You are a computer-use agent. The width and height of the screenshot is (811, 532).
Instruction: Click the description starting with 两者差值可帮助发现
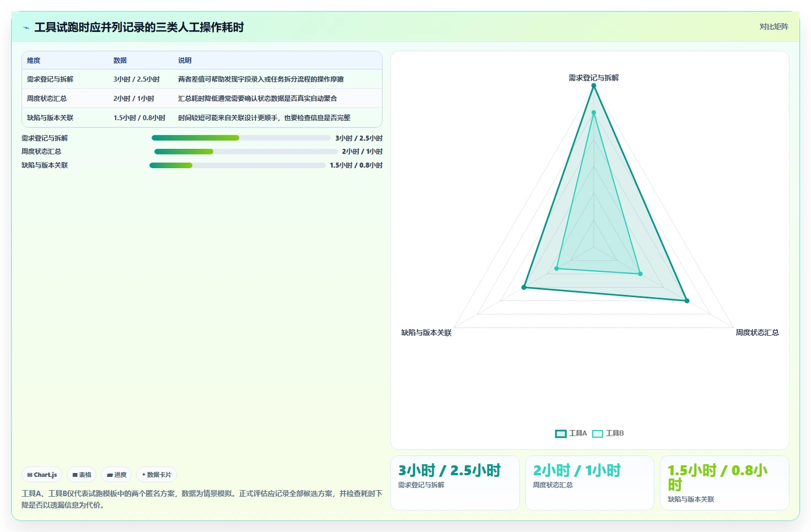pos(261,79)
